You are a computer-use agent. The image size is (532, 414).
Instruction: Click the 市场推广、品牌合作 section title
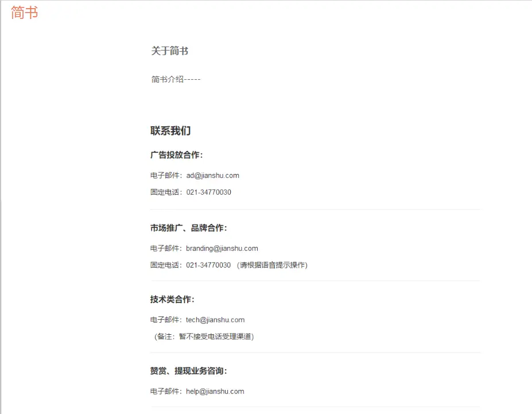189,228
